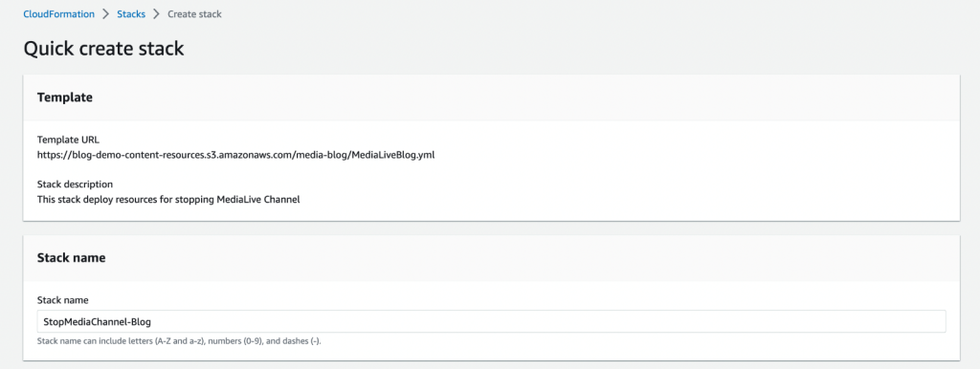Click the Create stack breadcrumb text
Viewport: 980px width, 369px height.
(x=194, y=13)
